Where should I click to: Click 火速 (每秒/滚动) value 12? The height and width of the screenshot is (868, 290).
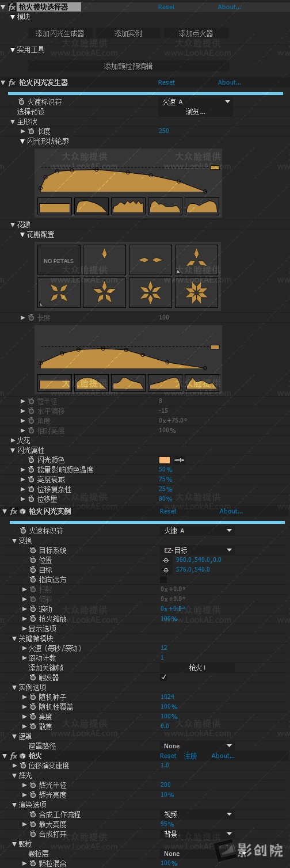(x=164, y=648)
